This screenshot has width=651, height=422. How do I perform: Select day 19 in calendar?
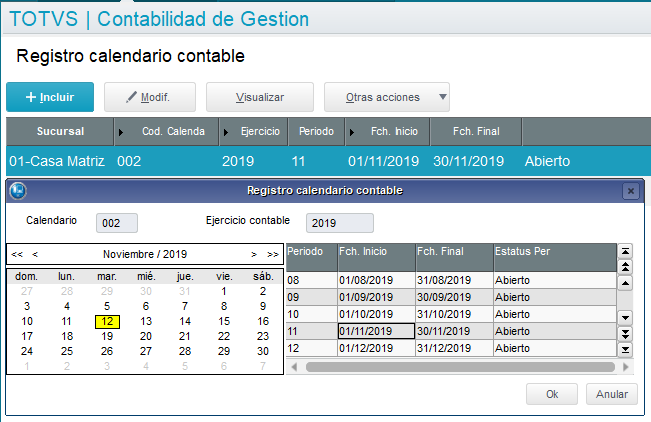tap(107, 336)
